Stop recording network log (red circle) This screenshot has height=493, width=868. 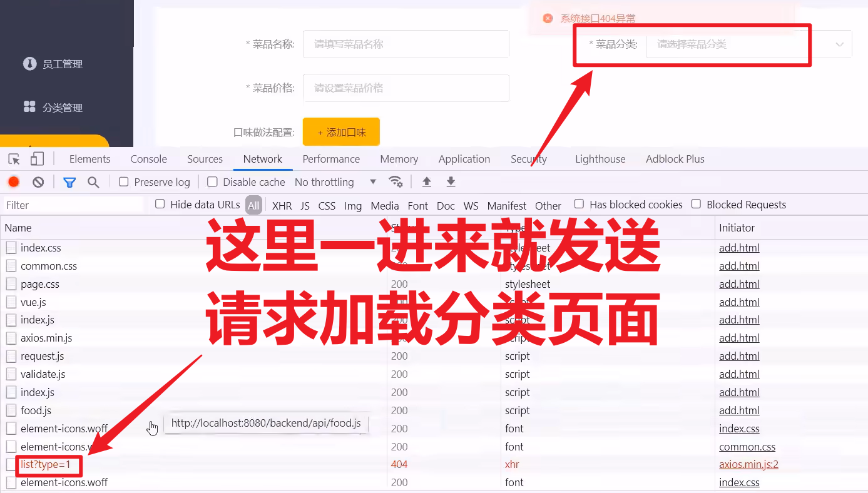(x=14, y=182)
